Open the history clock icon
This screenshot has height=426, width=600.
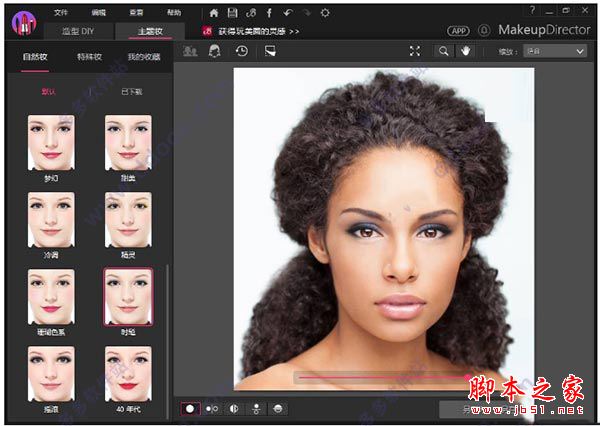[x=241, y=51]
